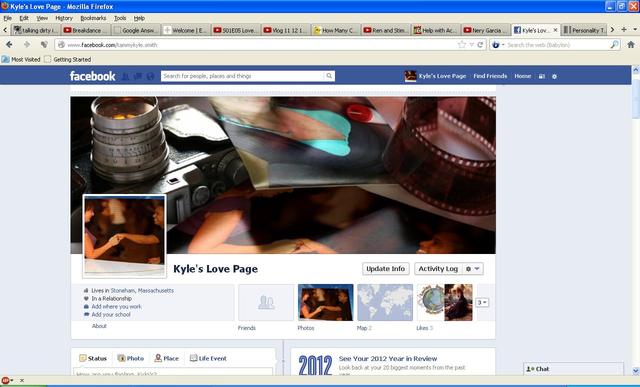This screenshot has width=640, height=387.
Task: Open the account settings gear in Facebook bar
Action: click(x=554, y=76)
